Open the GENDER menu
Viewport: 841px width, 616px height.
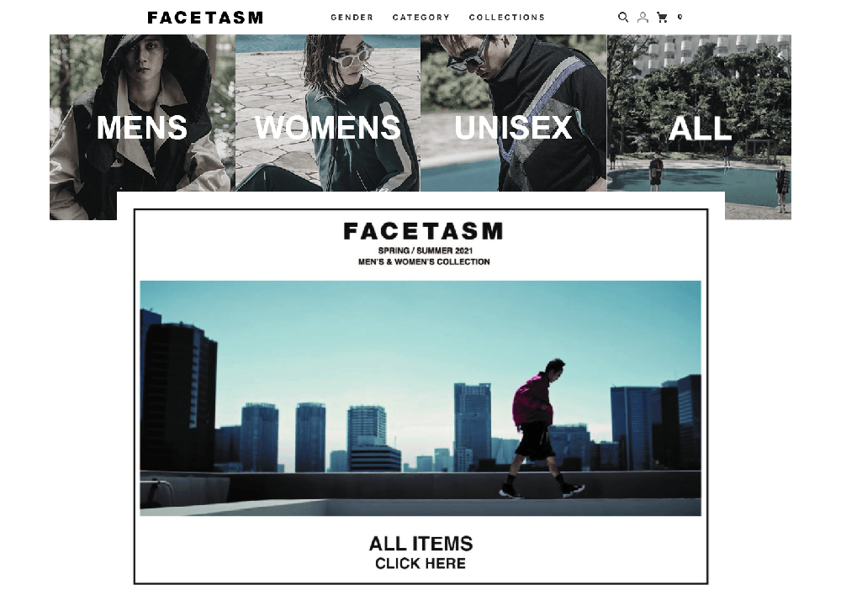(352, 17)
